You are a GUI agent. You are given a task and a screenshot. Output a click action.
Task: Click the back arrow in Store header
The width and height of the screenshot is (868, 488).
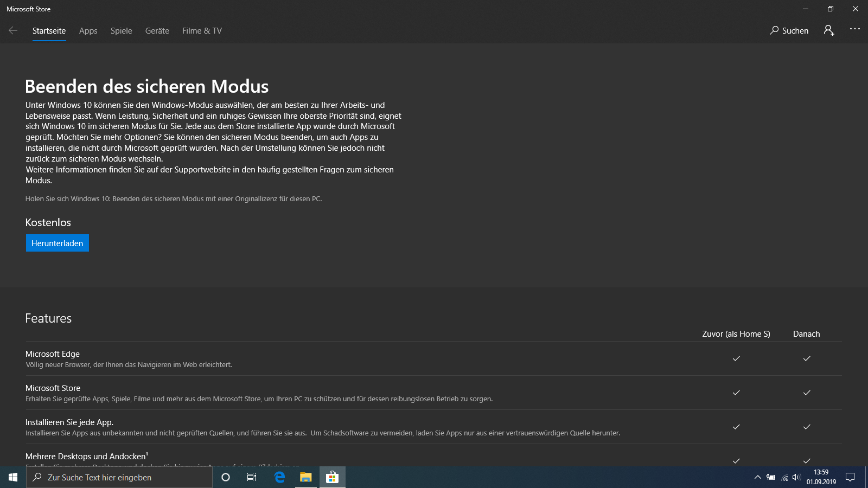coord(13,30)
